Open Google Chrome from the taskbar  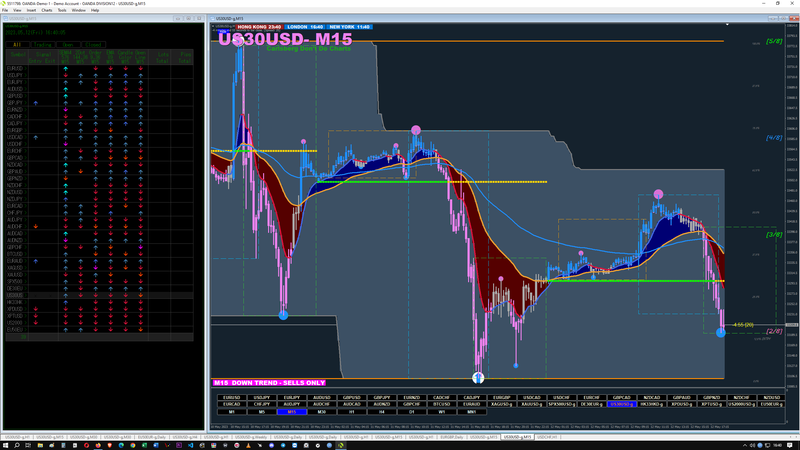[133, 445]
